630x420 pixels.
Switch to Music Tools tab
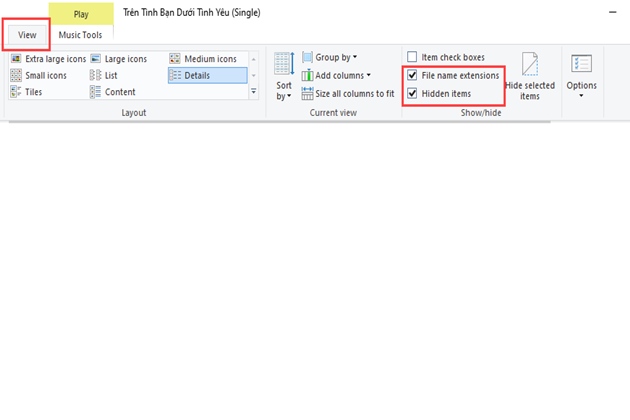(80, 35)
